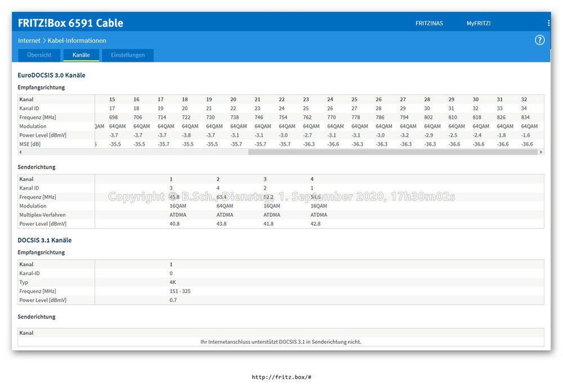The width and height of the screenshot is (563, 392).
Task: Click the DOCSIS 3.1 not supported message
Action: pyautogui.click(x=281, y=342)
